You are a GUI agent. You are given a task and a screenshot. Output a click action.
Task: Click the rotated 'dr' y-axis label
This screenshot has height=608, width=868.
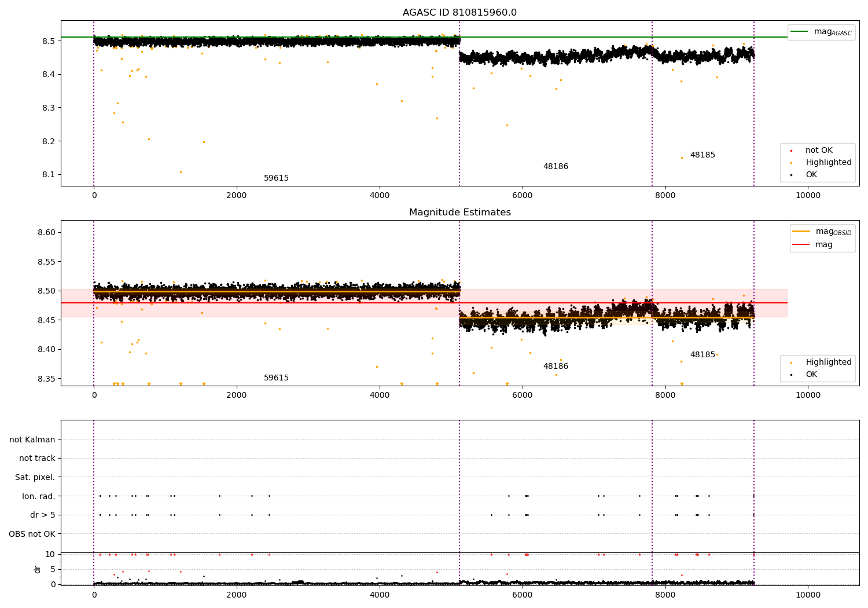coord(38,569)
